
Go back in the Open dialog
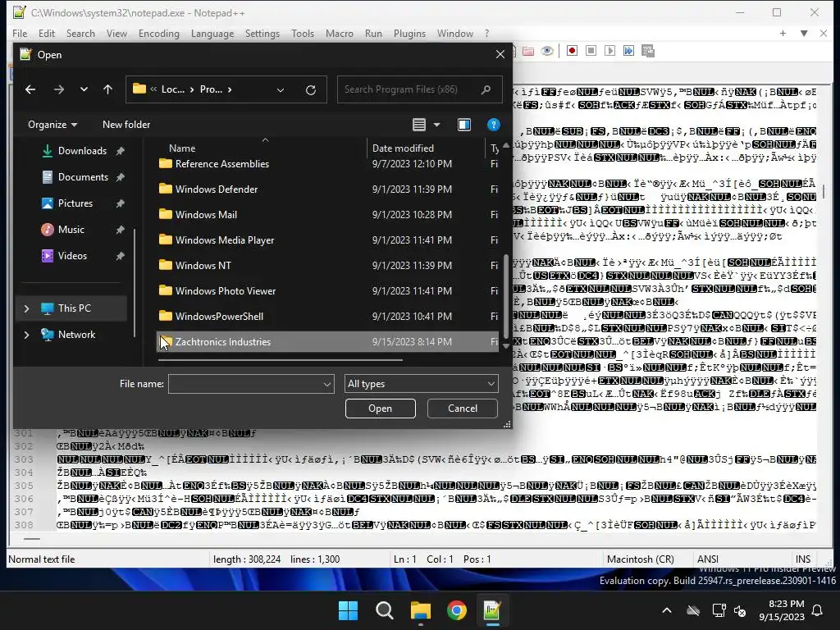tap(30, 89)
